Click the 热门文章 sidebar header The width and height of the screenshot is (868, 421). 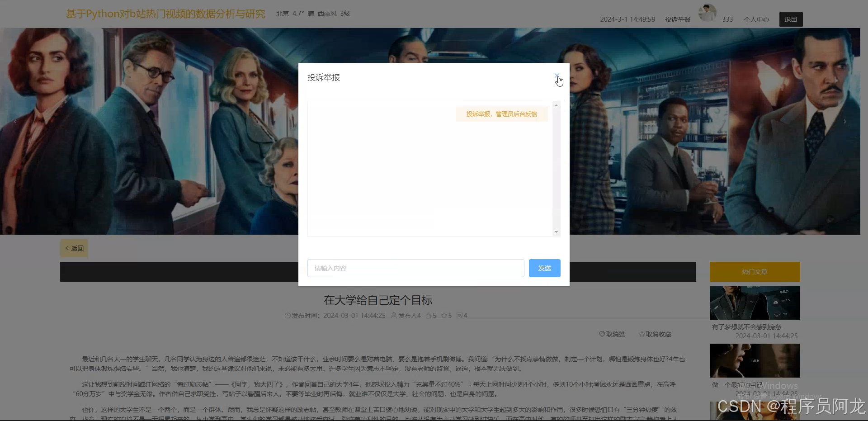coord(755,272)
